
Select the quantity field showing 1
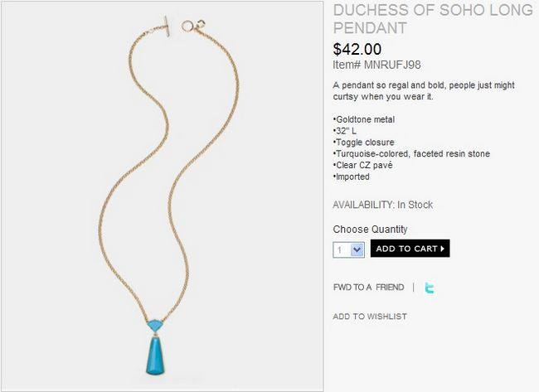(x=348, y=249)
